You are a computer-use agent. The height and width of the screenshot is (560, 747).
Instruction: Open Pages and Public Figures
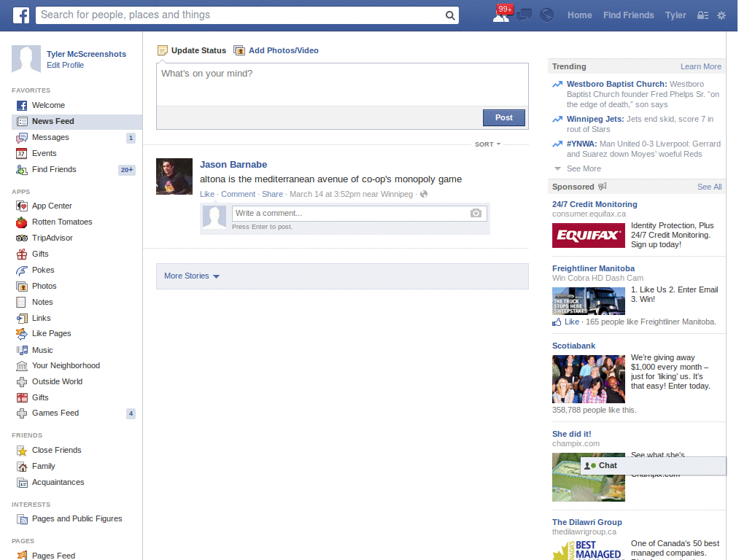point(77,519)
